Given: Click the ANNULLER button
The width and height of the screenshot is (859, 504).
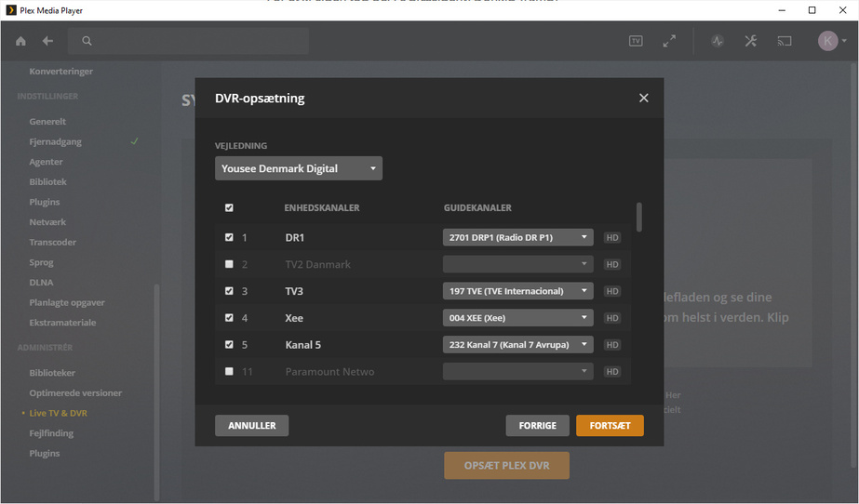Looking at the screenshot, I should (252, 426).
